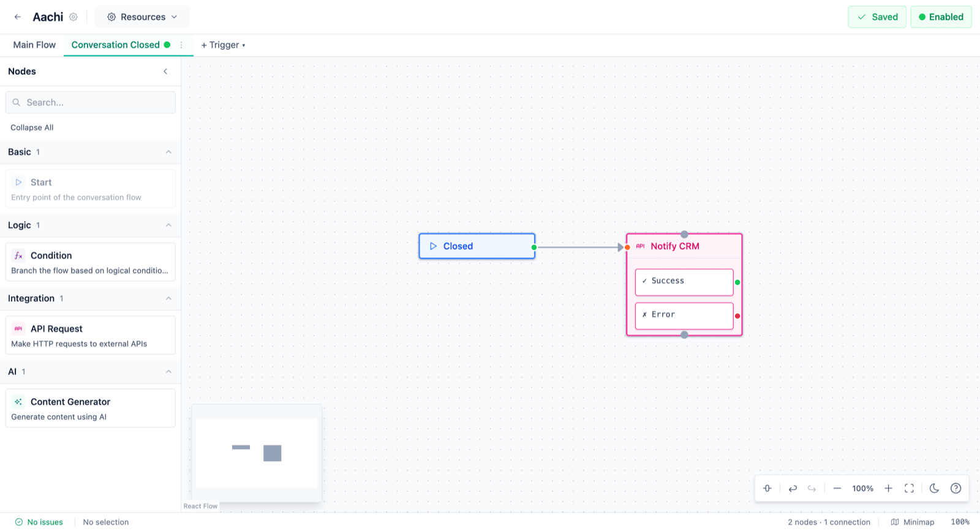Click the red Error output handle
980x531 pixels.
[737, 316]
